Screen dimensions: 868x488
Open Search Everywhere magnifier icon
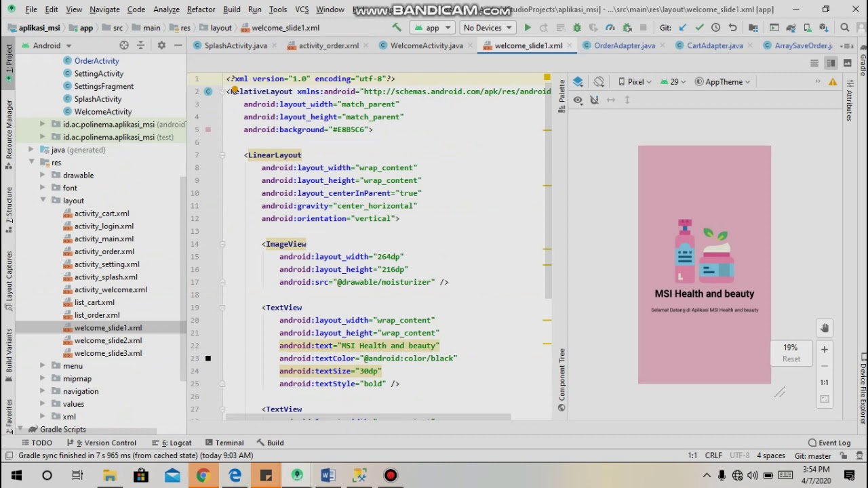845,28
